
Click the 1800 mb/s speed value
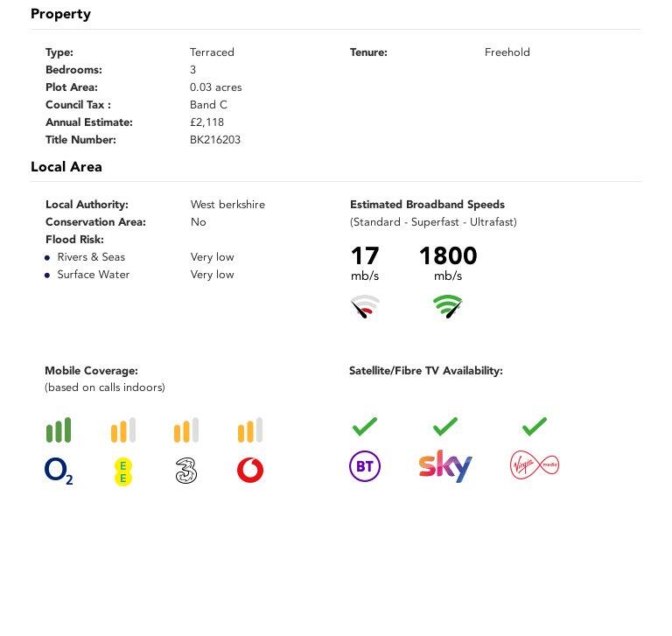448,256
